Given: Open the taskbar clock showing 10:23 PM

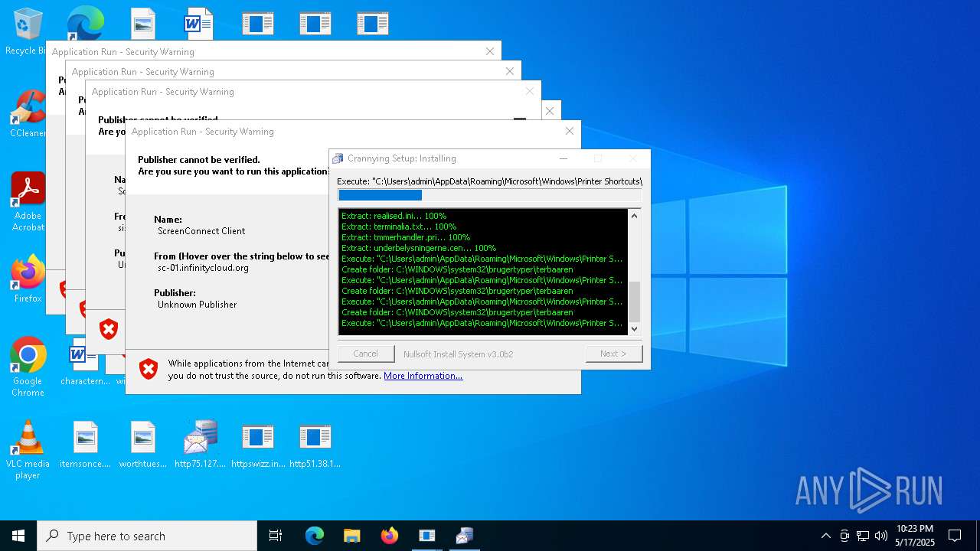Looking at the screenshot, I should point(915,536).
